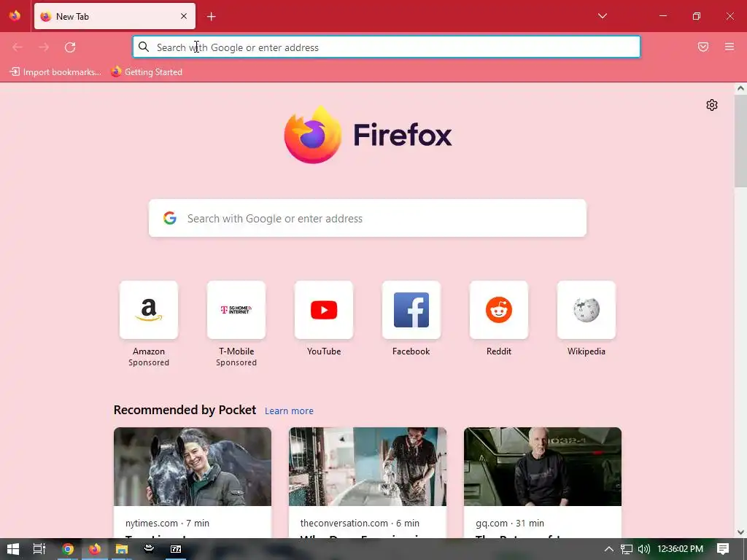Open the T-Mobile sponsored shortcut tile
This screenshot has height=560, width=747.
[236, 310]
